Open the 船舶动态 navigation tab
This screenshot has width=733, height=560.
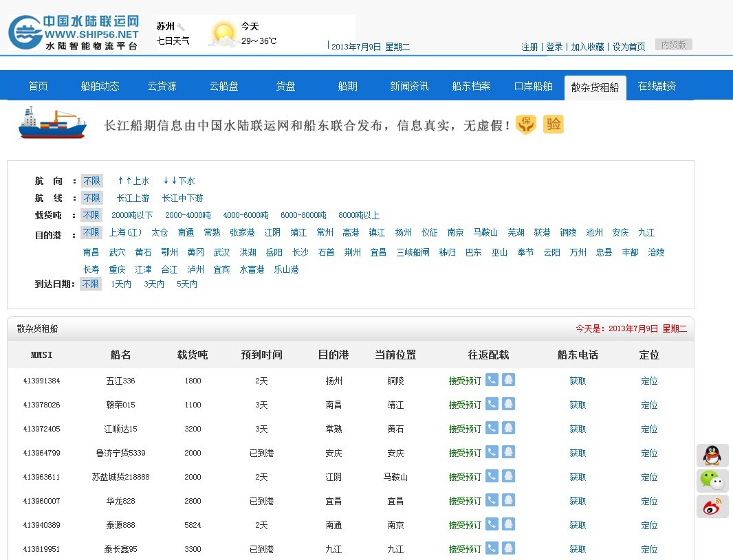(x=100, y=86)
